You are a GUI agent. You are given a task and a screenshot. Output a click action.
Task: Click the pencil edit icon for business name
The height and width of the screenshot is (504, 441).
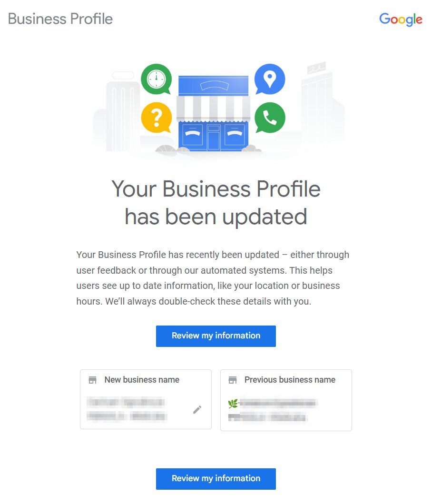click(197, 409)
